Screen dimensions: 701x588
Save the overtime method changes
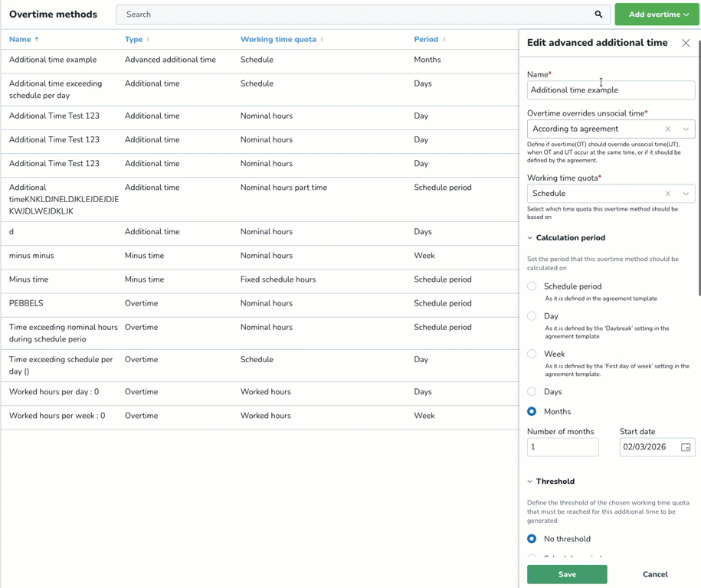(x=567, y=574)
